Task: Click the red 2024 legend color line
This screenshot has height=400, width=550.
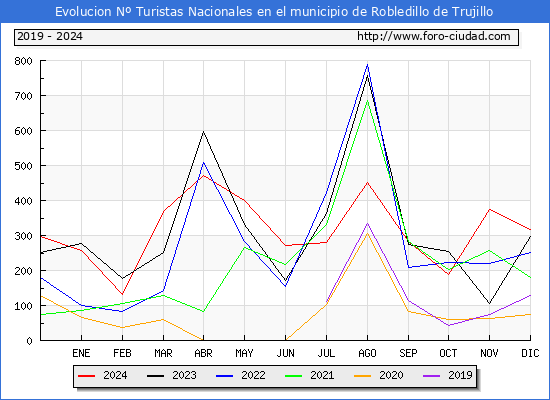Action: 86,376
